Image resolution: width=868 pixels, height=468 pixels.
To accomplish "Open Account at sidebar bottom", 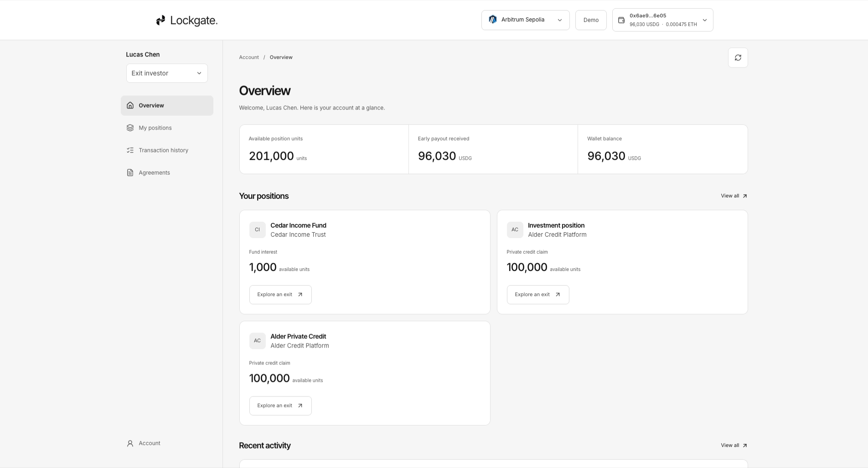I will [167, 443].
